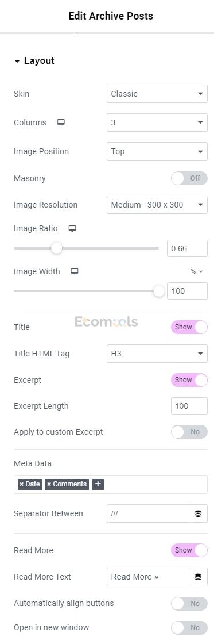Image resolution: width=214 pixels, height=644 pixels.
Task: Open dynamic tags for Separator Between
Action: tap(198, 514)
